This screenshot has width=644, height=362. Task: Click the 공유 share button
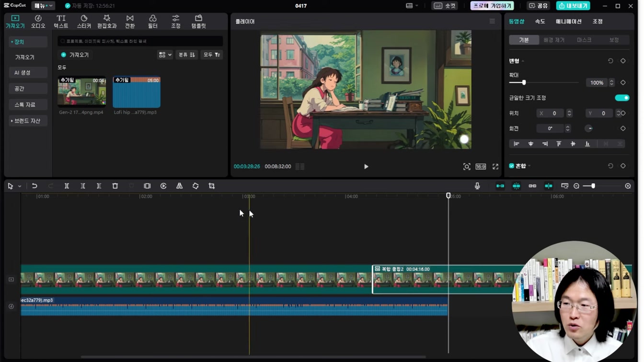[x=538, y=6]
